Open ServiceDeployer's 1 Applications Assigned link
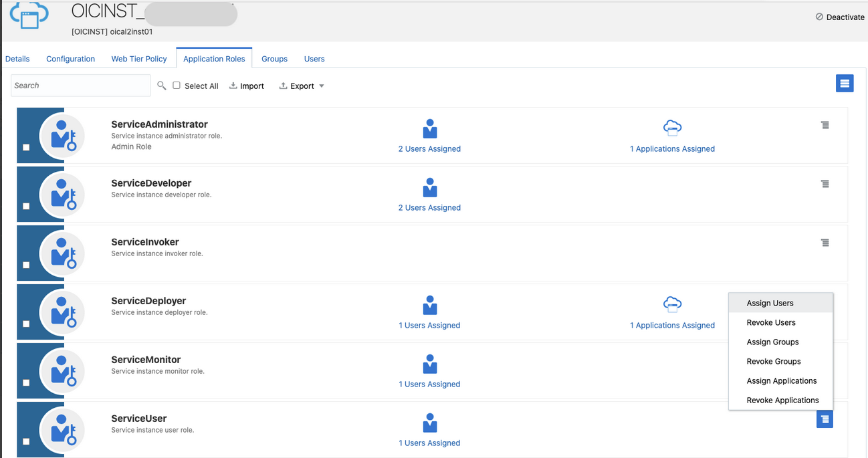This screenshot has width=868, height=458. tap(672, 326)
